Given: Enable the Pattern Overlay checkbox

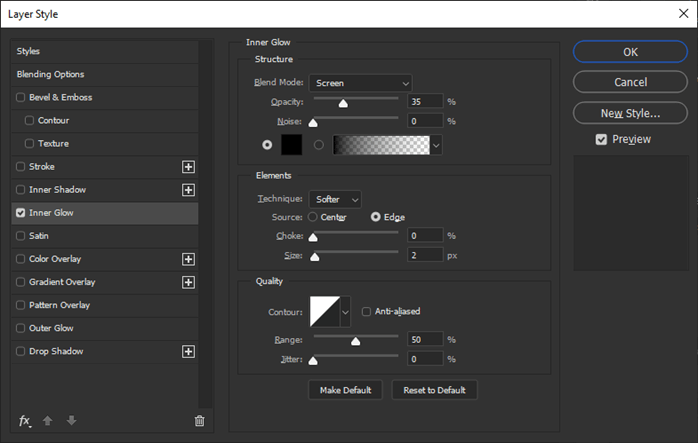Looking at the screenshot, I should [x=20, y=305].
